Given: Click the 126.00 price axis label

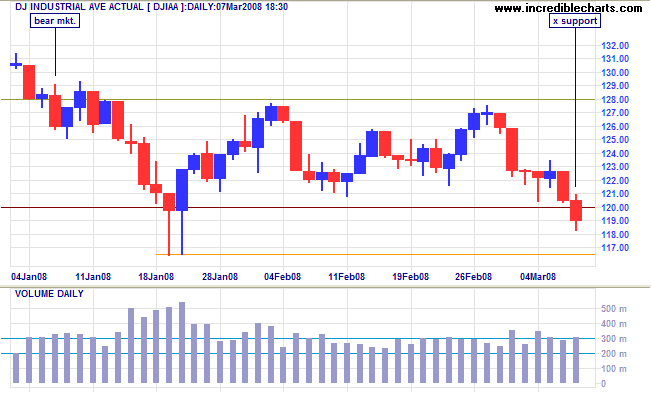Looking at the screenshot, I should pos(615,126).
